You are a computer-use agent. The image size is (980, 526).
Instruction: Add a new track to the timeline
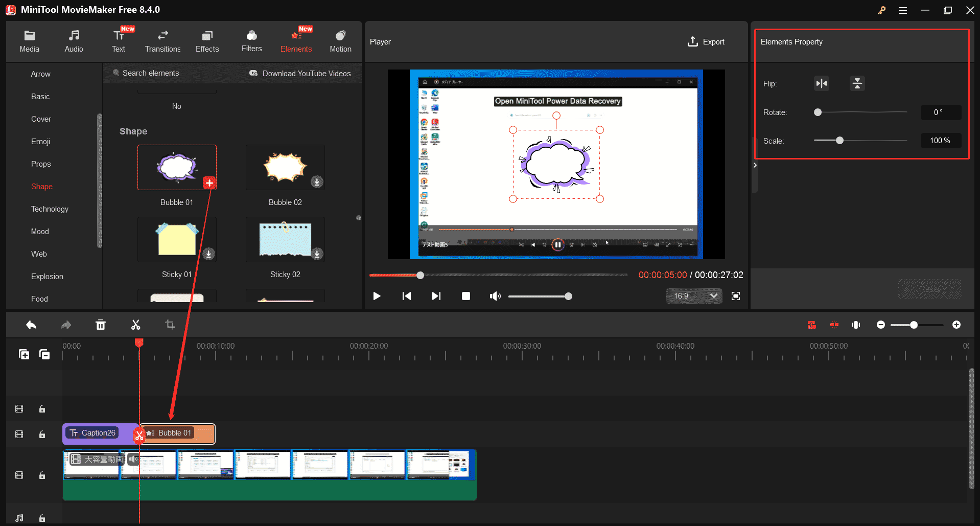click(x=24, y=354)
